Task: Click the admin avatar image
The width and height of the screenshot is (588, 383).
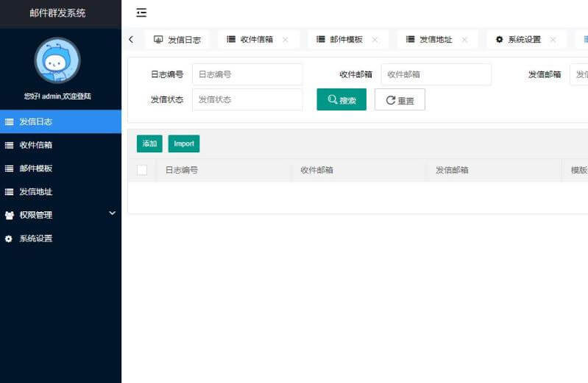Action: point(57,60)
